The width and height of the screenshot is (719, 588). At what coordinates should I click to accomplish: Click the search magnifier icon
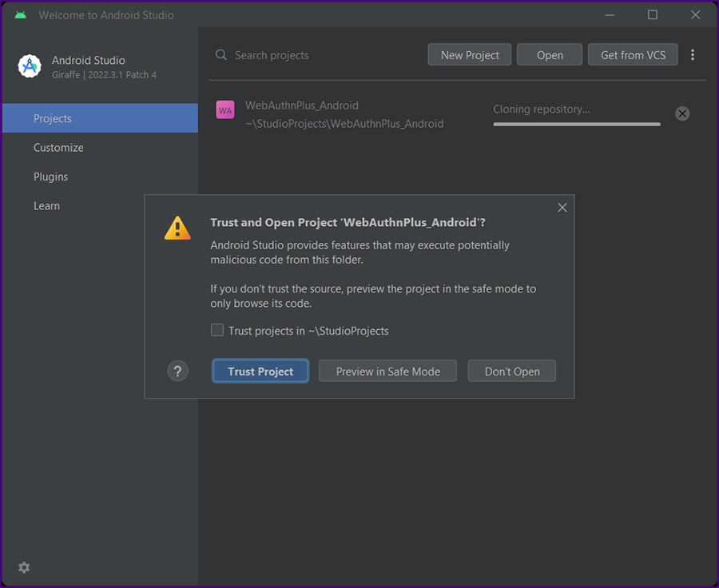[221, 55]
